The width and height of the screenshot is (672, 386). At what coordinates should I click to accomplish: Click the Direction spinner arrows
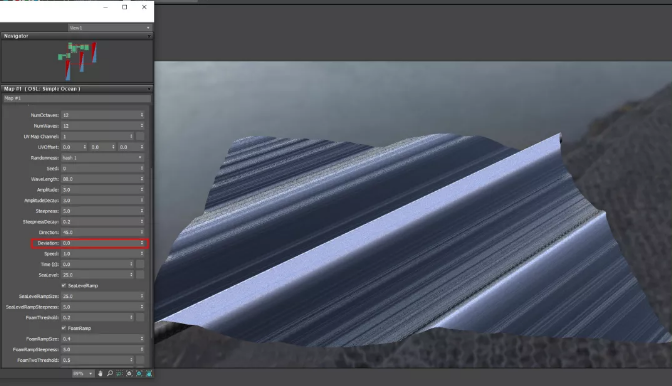pyautogui.click(x=142, y=232)
